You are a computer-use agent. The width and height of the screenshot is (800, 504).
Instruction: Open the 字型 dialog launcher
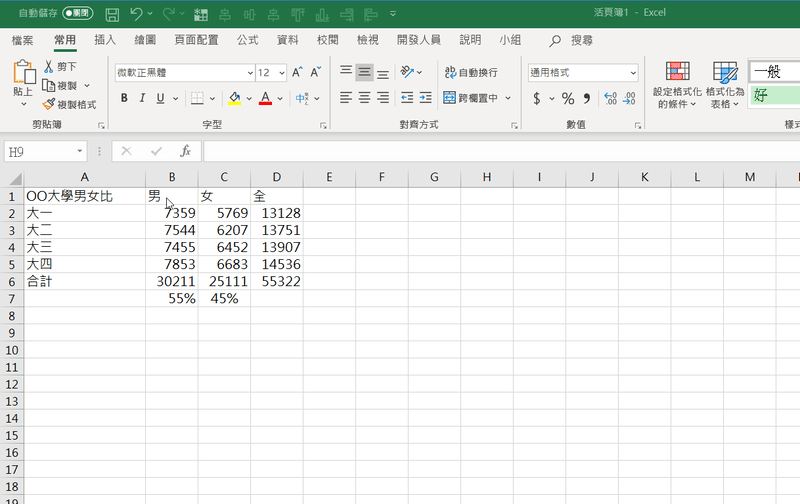[323, 125]
